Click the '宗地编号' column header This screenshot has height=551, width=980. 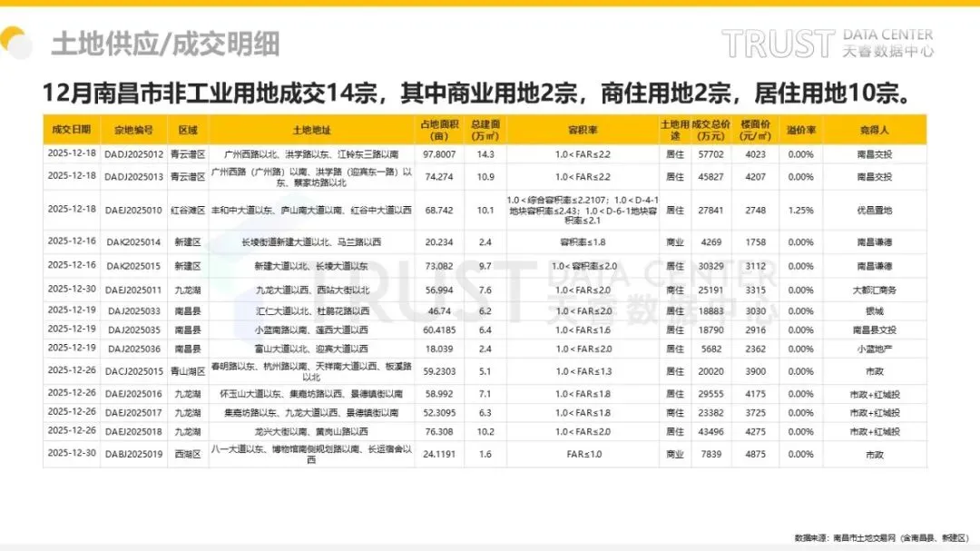click(x=133, y=130)
